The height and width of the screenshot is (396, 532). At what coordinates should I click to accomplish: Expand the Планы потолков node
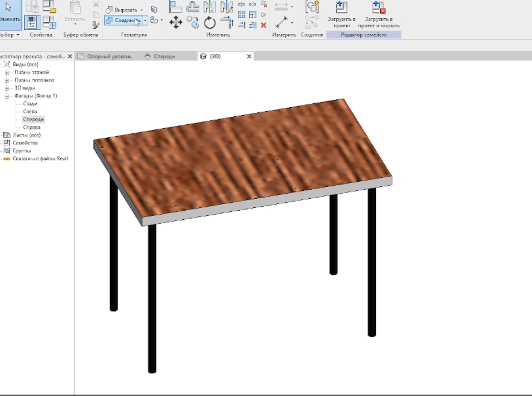(x=7, y=80)
